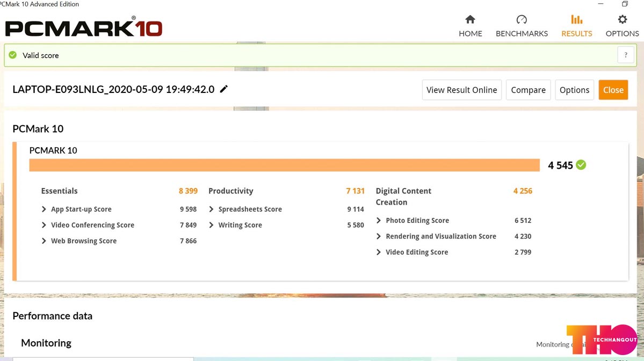The image size is (644, 361).
Task: Open the BENCHMARKS tab
Action: 522,26
